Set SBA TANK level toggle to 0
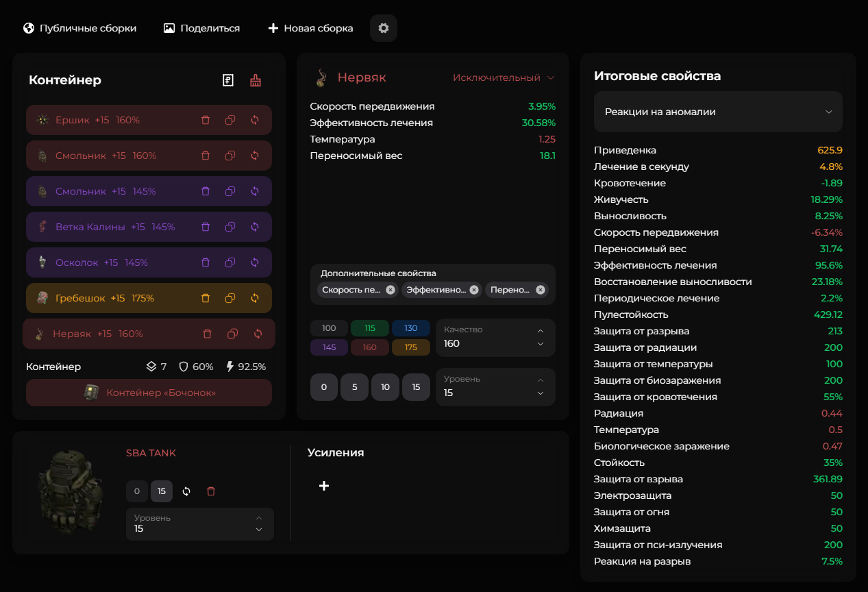This screenshot has height=592, width=868. 137,491
